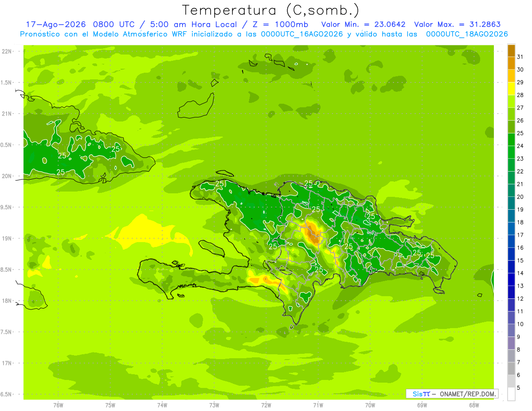Click legend value 20
This screenshot has width=532, height=411.
click(x=520, y=197)
